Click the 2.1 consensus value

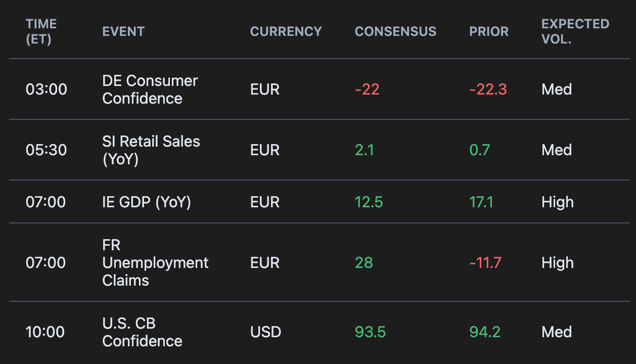pos(364,150)
